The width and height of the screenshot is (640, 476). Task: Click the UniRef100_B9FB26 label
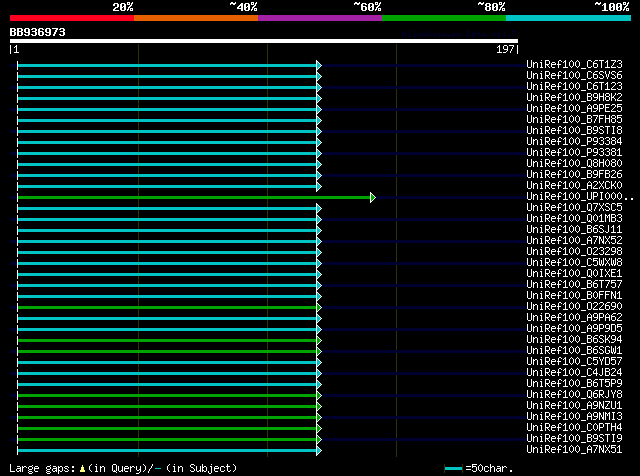point(574,175)
